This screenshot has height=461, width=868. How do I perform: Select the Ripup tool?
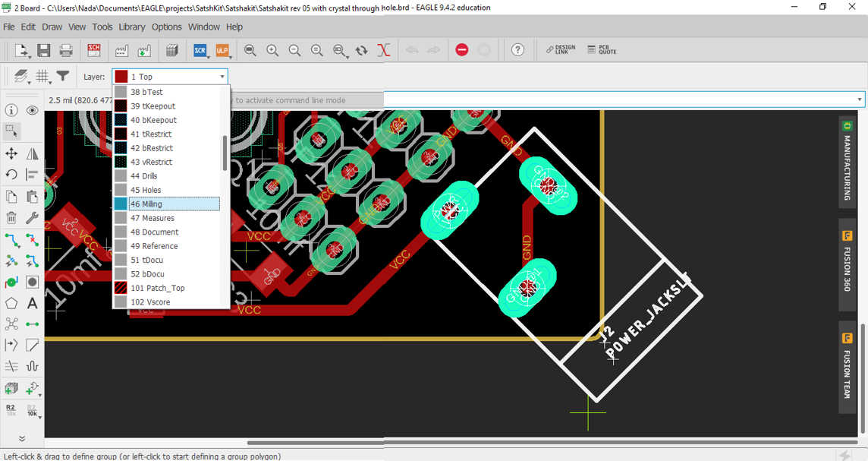click(32, 240)
